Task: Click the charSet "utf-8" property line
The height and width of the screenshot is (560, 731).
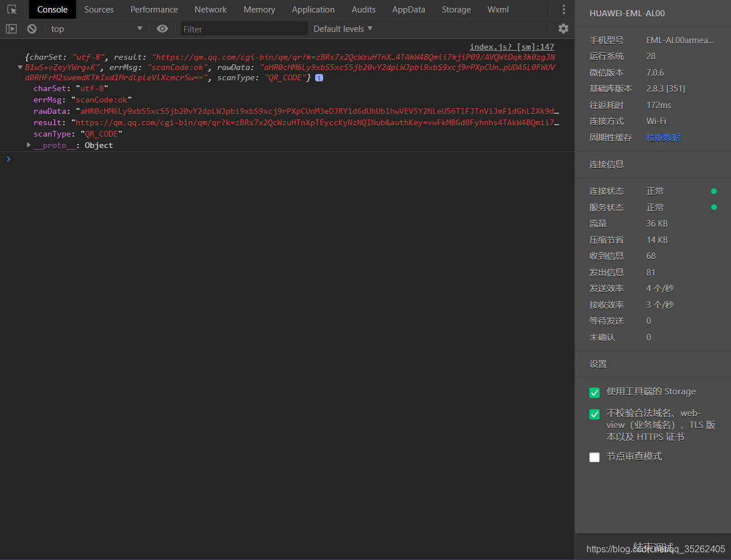Action: coord(71,88)
